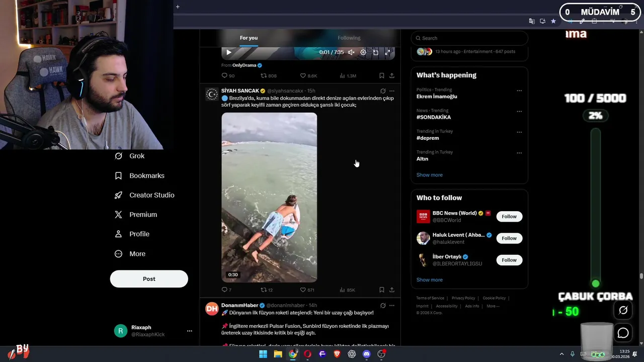This screenshot has height=362, width=644.
Task: Open Grok in the sidebar
Action: tap(130, 156)
